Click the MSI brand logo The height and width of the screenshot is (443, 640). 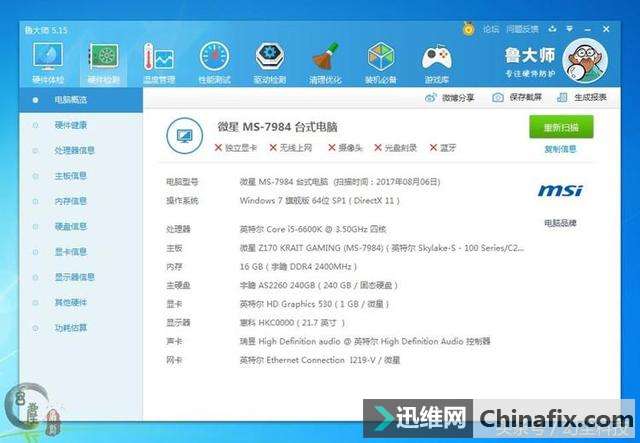[560, 190]
